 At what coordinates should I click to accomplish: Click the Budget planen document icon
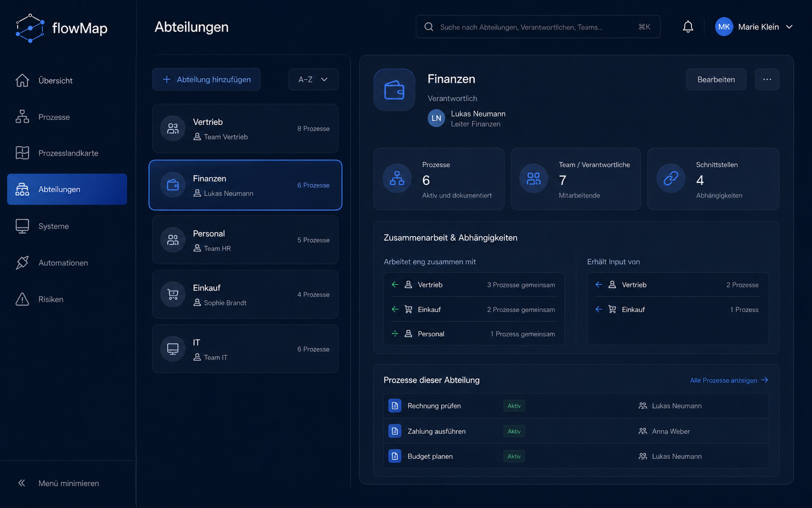(x=395, y=456)
